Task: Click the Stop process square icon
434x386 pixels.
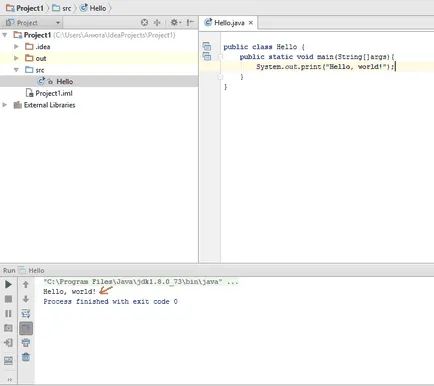Action: coord(8,299)
